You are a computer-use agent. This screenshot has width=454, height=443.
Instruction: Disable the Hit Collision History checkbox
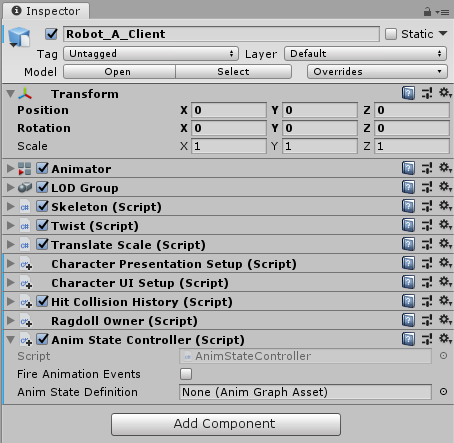point(42,301)
